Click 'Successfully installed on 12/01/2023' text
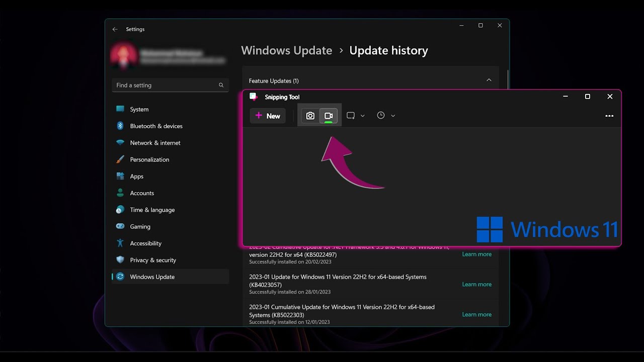644x362 pixels. coord(289,322)
